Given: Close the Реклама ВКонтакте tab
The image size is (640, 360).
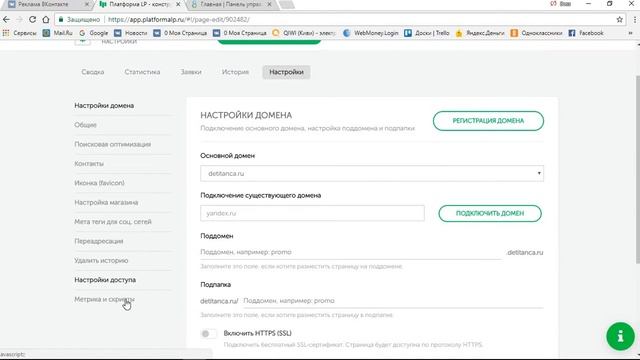Looking at the screenshot, I should [87, 4].
